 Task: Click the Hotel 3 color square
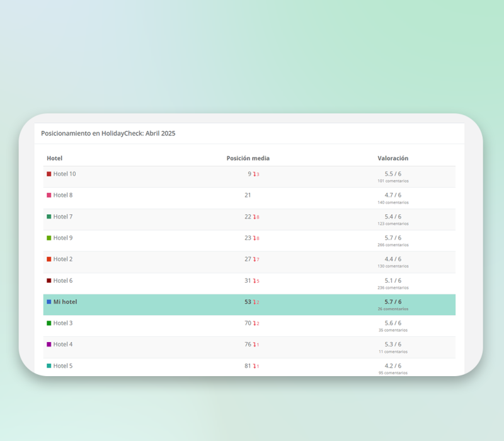(x=49, y=323)
